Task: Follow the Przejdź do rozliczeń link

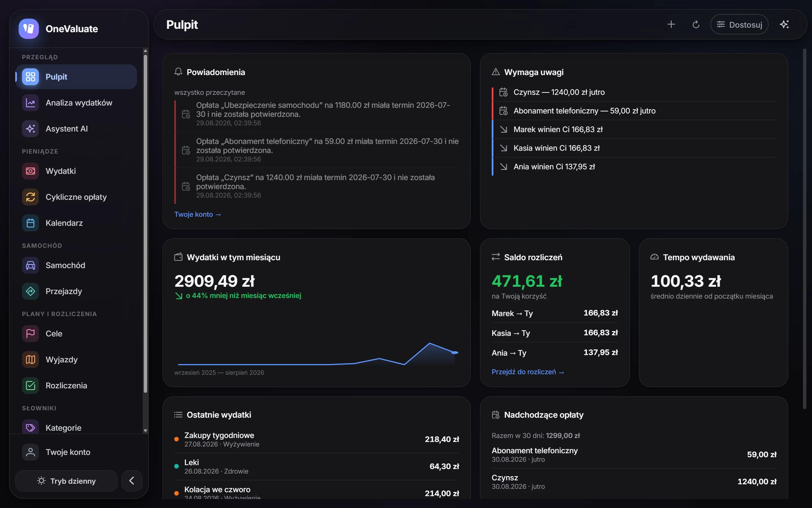Action: [x=528, y=372]
